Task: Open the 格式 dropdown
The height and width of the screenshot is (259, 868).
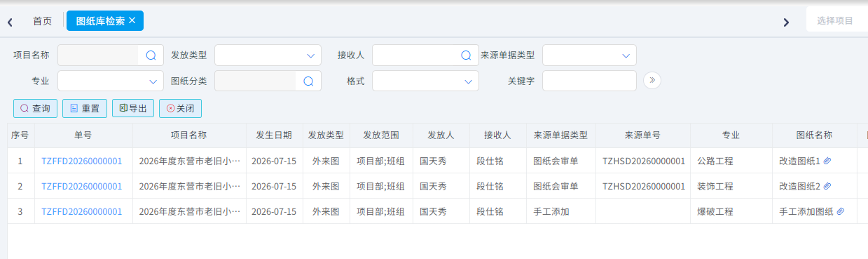Action: [425, 81]
